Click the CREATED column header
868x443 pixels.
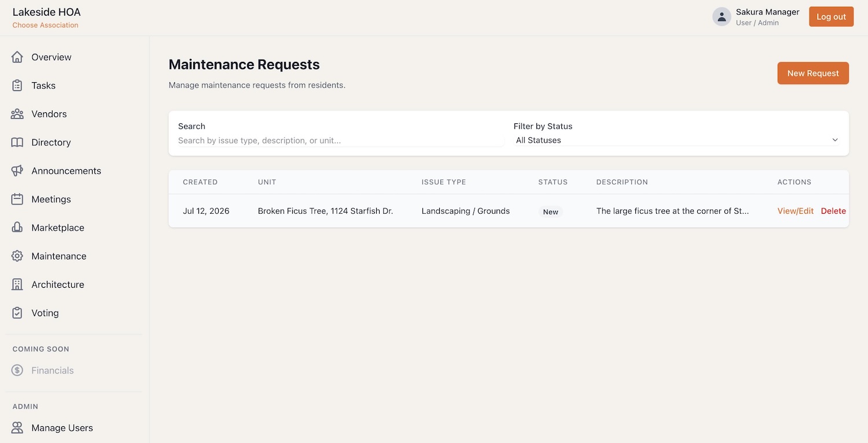click(x=200, y=182)
